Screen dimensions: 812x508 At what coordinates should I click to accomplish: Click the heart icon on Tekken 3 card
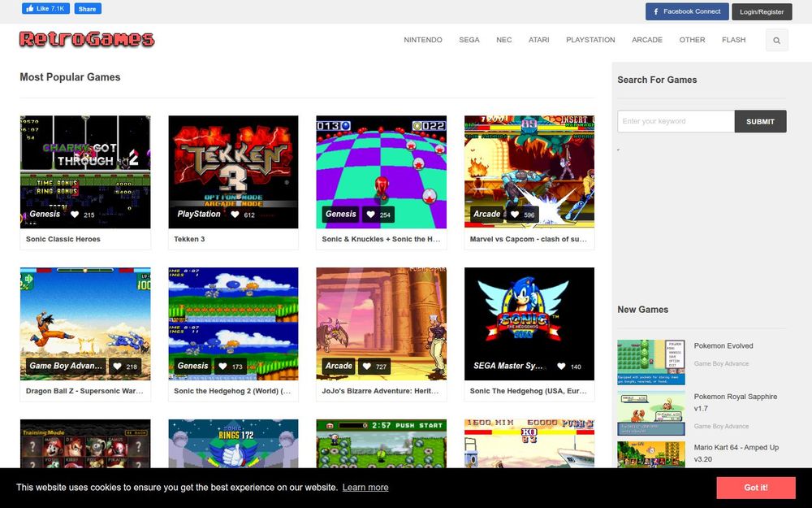coord(235,214)
